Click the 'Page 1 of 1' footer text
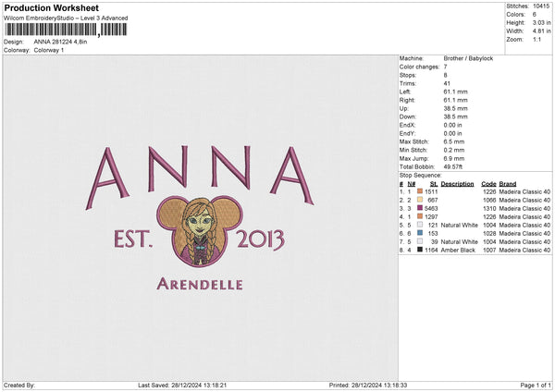 coord(536,386)
